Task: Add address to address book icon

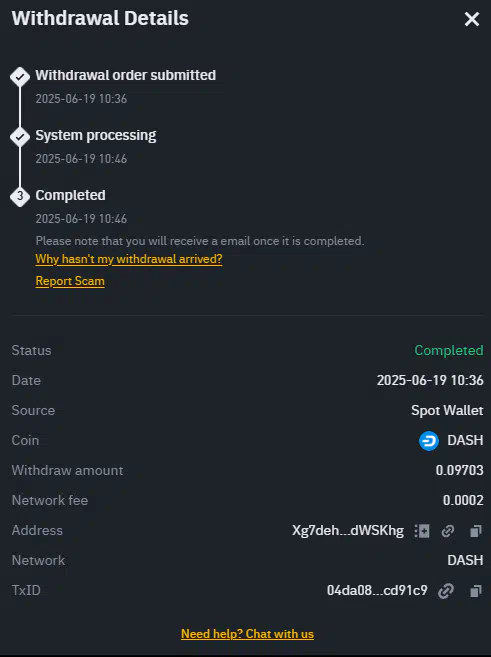Action: pyautogui.click(x=422, y=531)
